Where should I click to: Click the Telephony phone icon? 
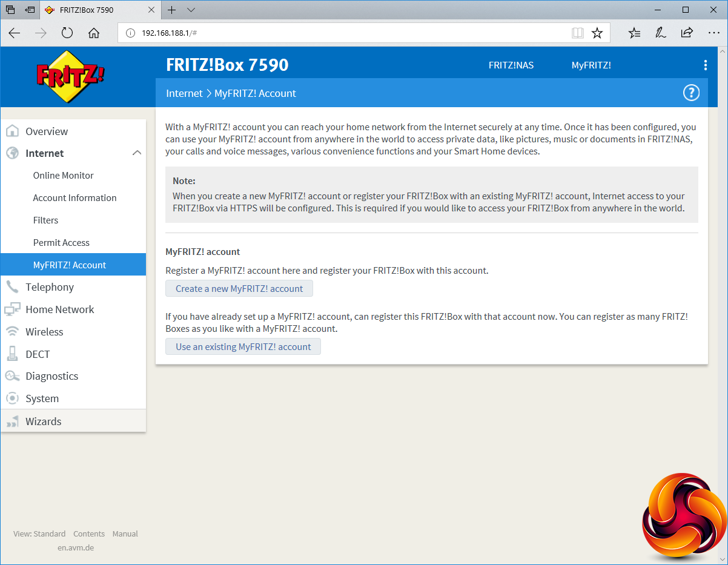click(12, 287)
